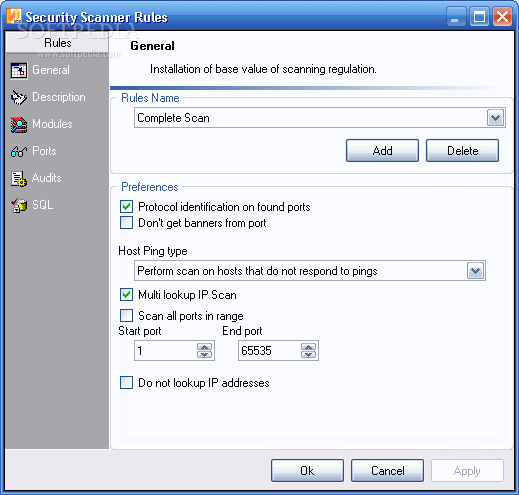Uncheck Multi lookup IP Scan

(x=126, y=295)
